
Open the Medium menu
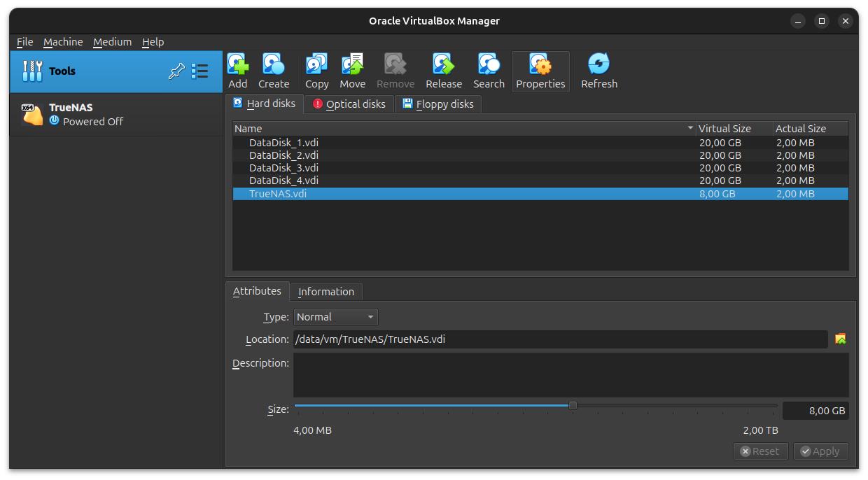[112, 42]
